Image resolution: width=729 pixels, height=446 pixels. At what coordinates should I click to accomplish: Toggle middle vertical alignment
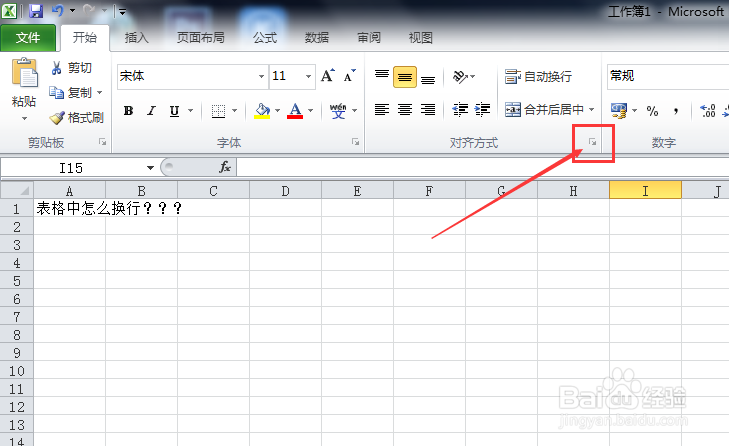(x=404, y=77)
